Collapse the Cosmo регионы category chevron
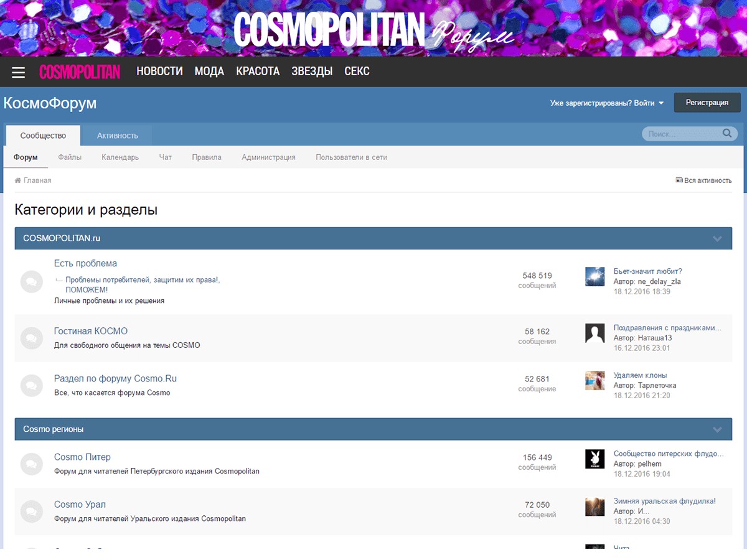 pos(717,429)
